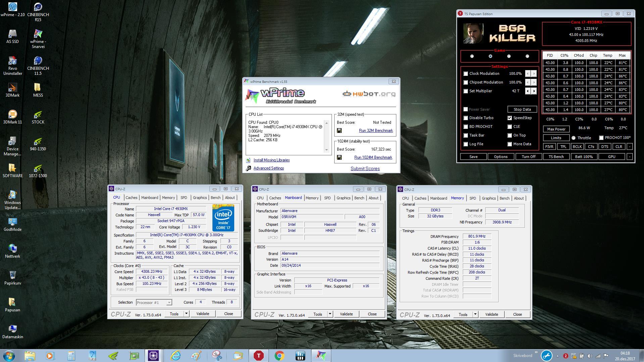Decrease the Set Multiplier value with the left arrow
644x362 pixels.
[x=528, y=91]
